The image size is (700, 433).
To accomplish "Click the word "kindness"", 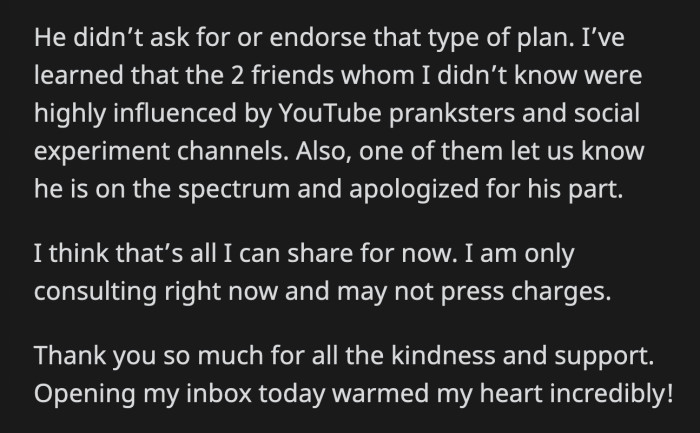I will (x=443, y=355).
